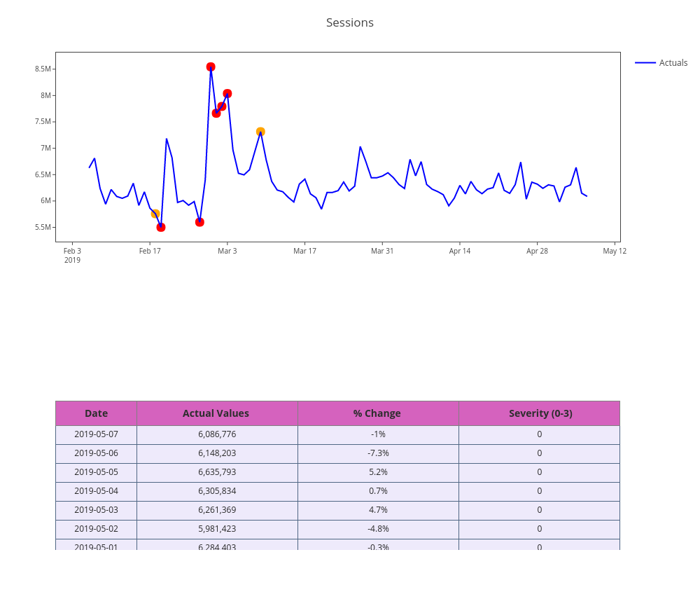Click the Severity (0-3) column header

540,413
